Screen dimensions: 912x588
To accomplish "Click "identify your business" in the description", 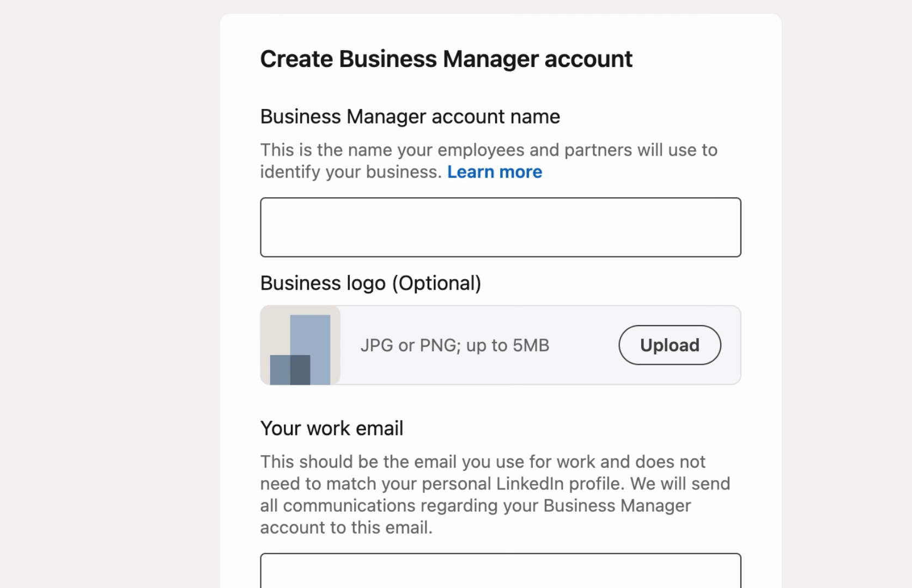I will tap(349, 172).
